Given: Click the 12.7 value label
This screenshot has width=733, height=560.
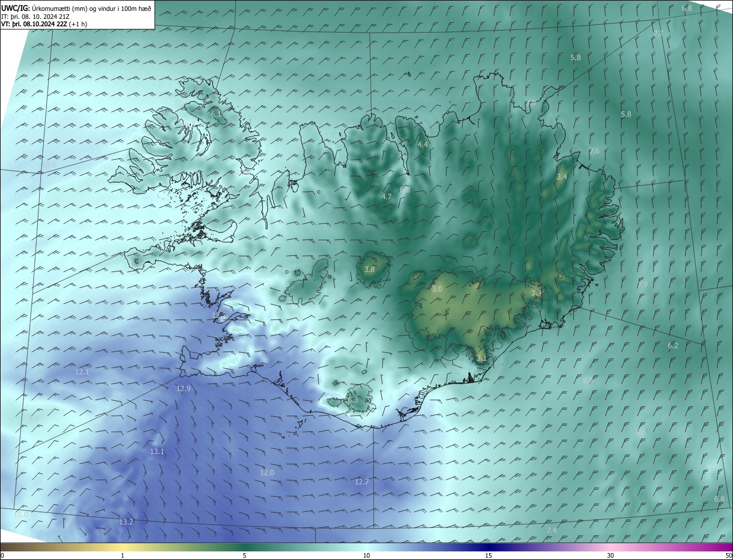Looking at the screenshot, I should [361, 482].
